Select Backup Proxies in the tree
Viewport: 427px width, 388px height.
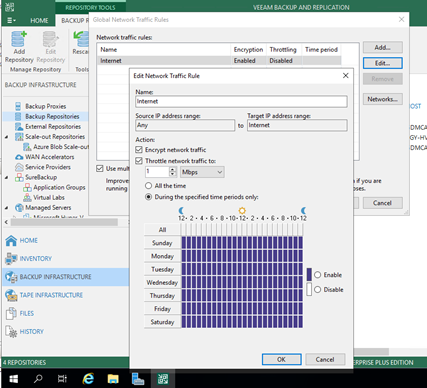[x=45, y=106]
